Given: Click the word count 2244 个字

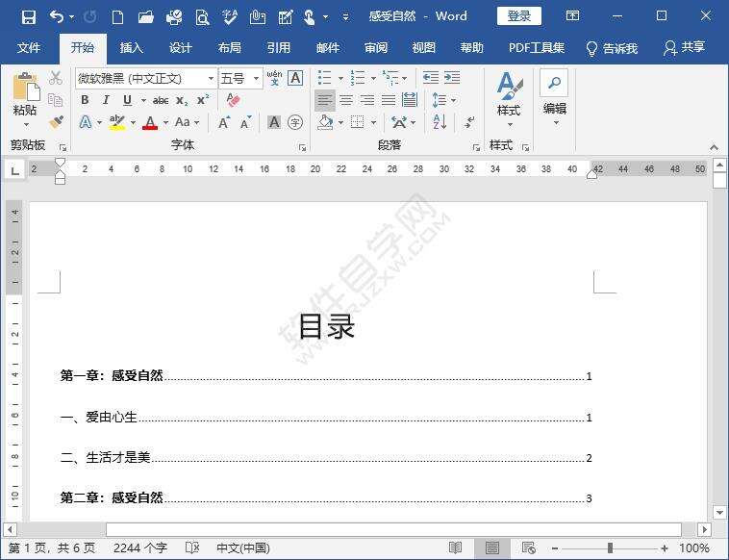Looking at the screenshot, I should (x=140, y=547).
